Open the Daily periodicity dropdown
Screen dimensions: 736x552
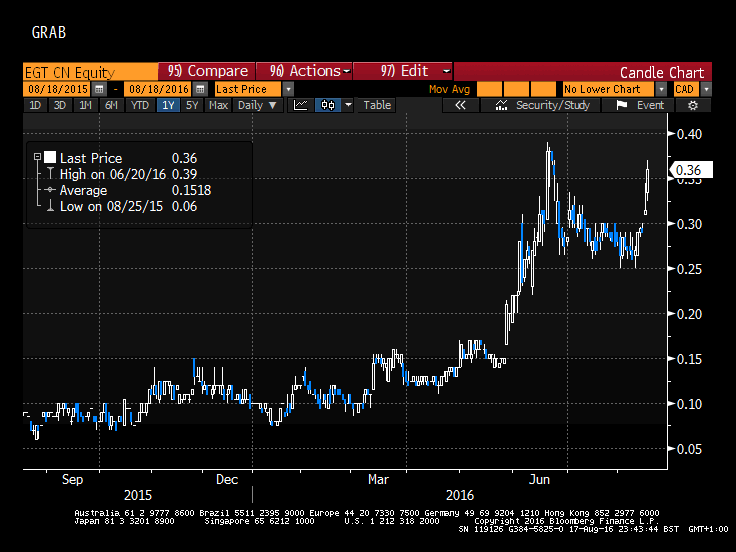click(258, 105)
